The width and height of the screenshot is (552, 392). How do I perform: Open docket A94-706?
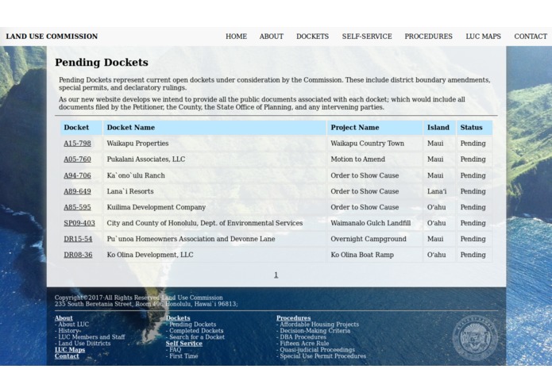[78, 175]
